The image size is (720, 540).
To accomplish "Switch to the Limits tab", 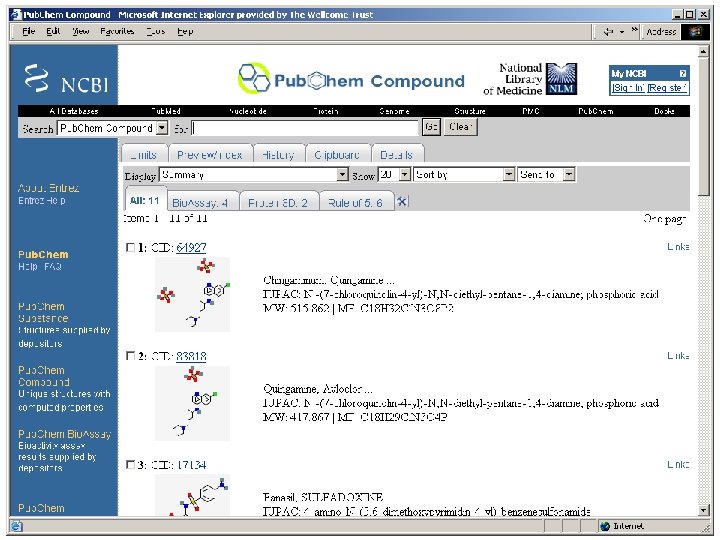I will 144,154.
